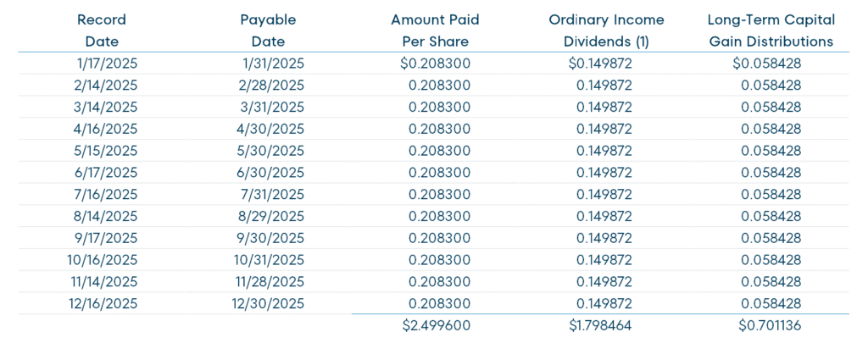Select payable date 5/30/2025
The height and width of the screenshot is (343, 868).
pyautogui.click(x=272, y=151)
